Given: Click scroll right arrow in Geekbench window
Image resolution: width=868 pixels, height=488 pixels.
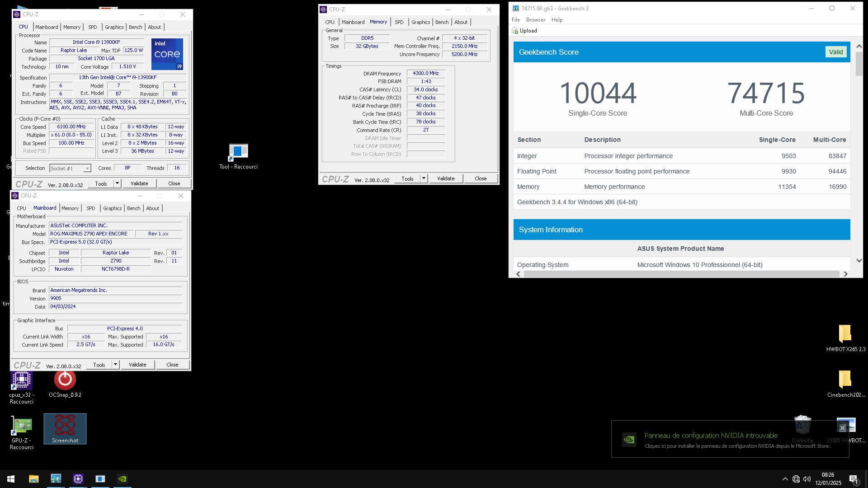Looking at the screenshot, I should [x=845, y=274].
